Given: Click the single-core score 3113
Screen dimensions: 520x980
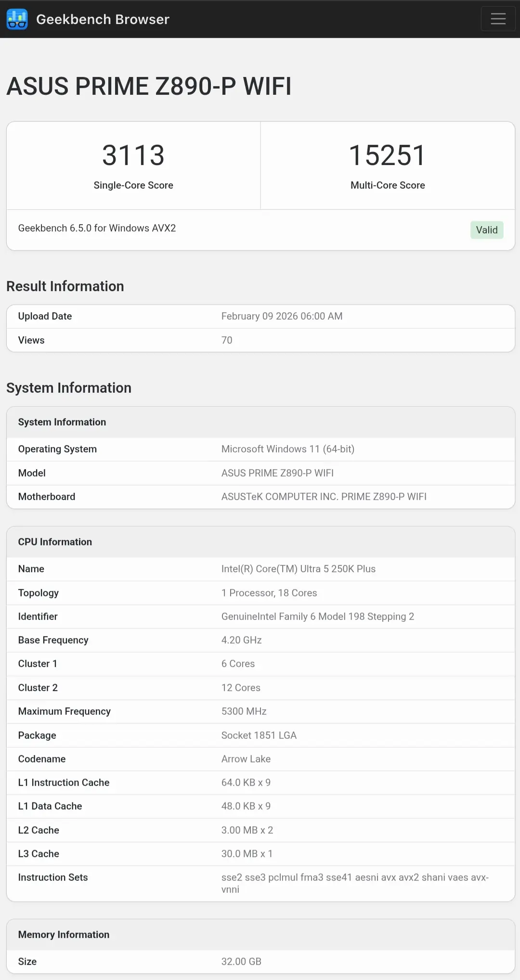Looking at the screenshot, I should tap(133, 155).
